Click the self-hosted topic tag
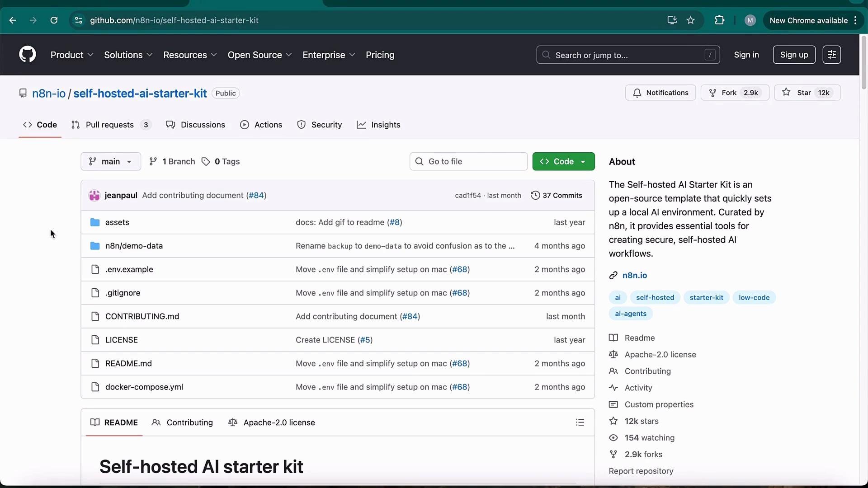The width and height of the screenshot is (868, 488). (x=655, y=297)
